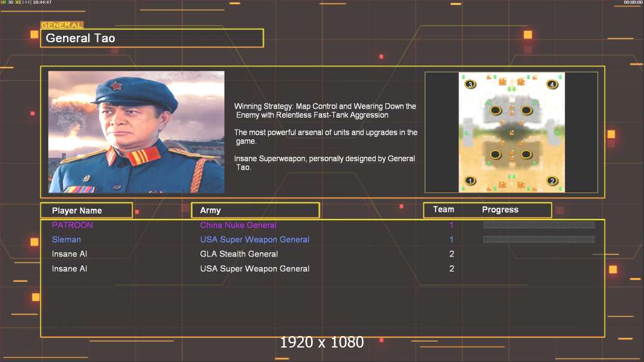The width and height of the screenshot is (644, 362).
Task: Click Sleman's USA Super Weapon General army
Action: click(255, 240)
